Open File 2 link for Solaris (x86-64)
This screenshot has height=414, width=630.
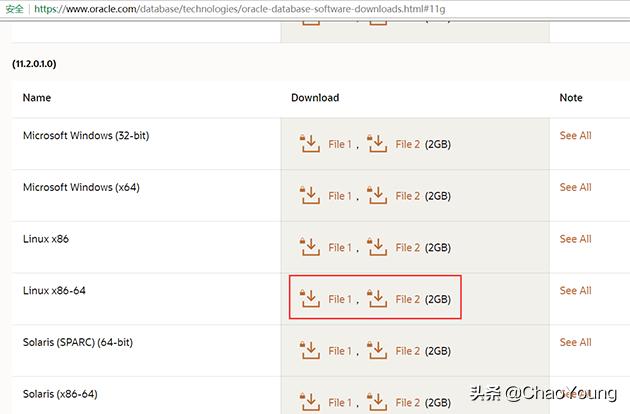[407, 403]
